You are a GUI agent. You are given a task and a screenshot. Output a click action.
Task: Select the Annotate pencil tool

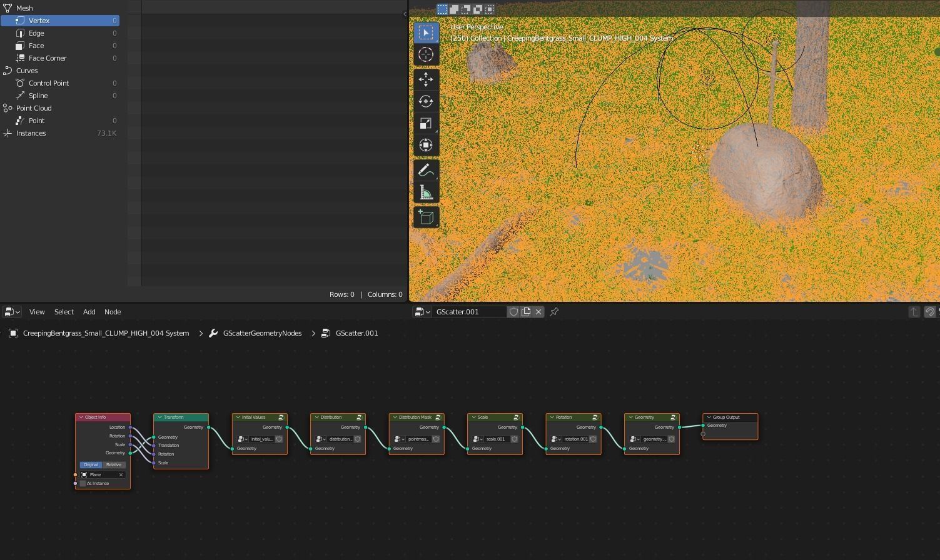[x=426, y=170]
